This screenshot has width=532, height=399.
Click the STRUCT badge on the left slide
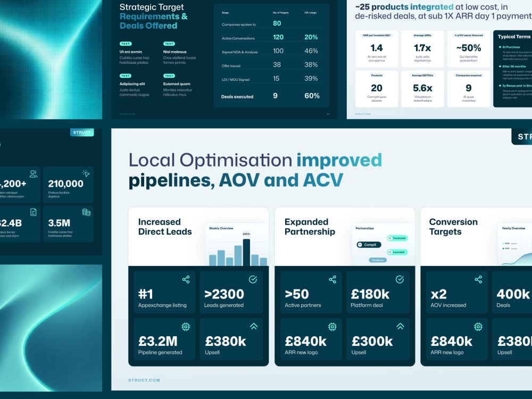[82, 132]
